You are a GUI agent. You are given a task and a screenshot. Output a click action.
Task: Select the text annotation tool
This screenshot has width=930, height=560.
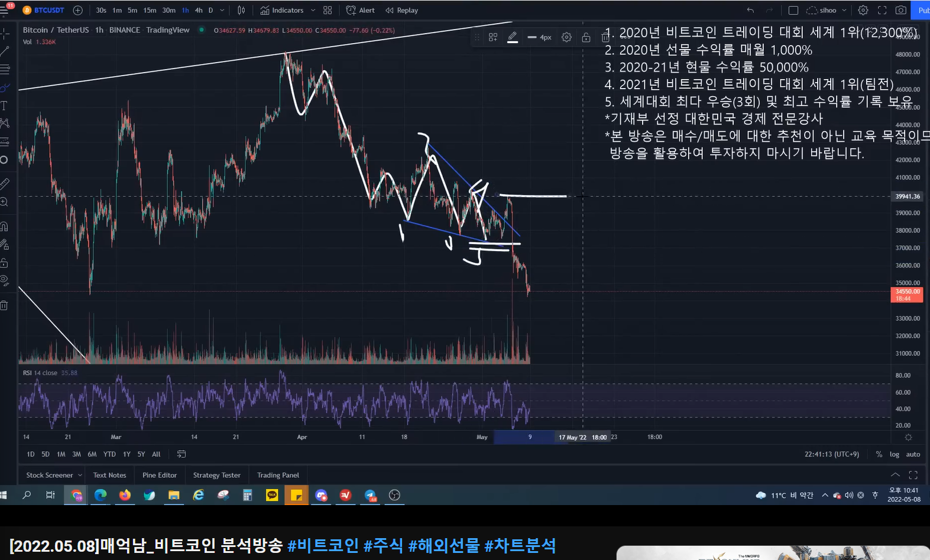5,106
